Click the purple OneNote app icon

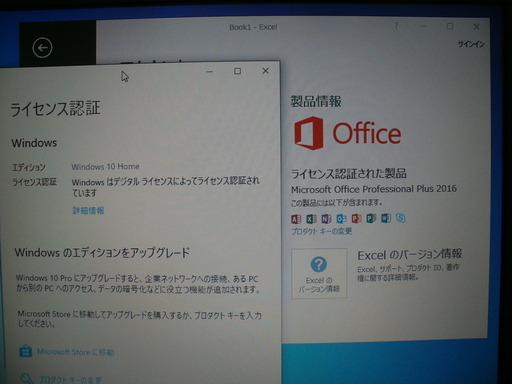pyautogui.click(x=326, y=219)
